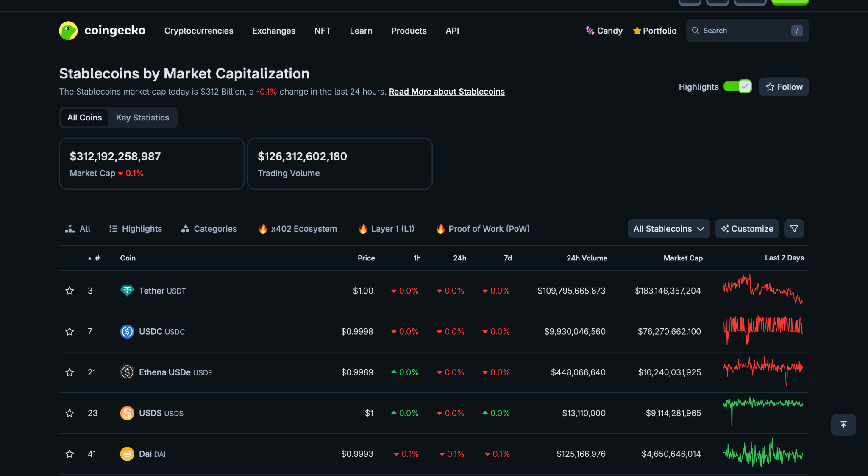Click the CoinGecko gecko logo
The image size is (868, 476).
[68, 31]
